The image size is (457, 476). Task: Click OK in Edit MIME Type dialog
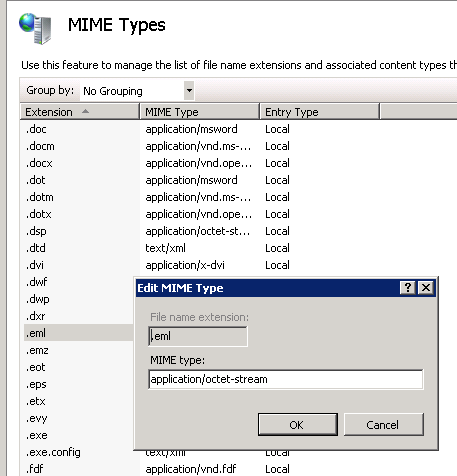click(298, 425)
